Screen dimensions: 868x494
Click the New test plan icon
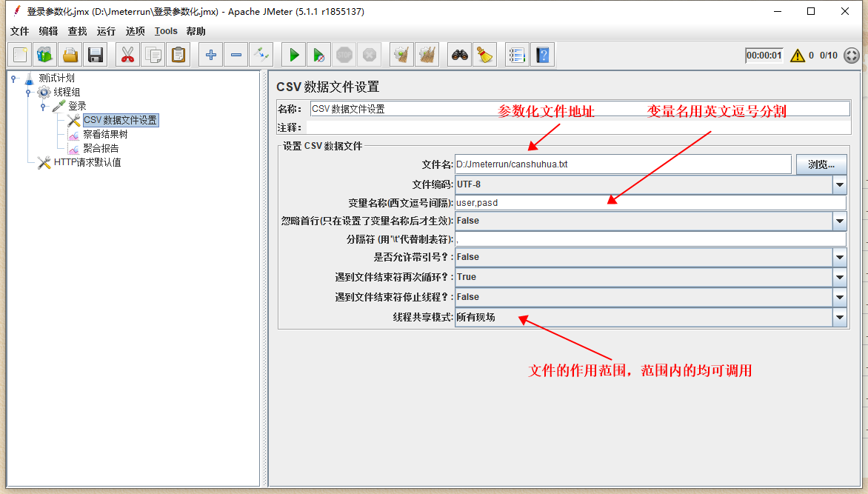pyautogui.click(x=20, y=55)
